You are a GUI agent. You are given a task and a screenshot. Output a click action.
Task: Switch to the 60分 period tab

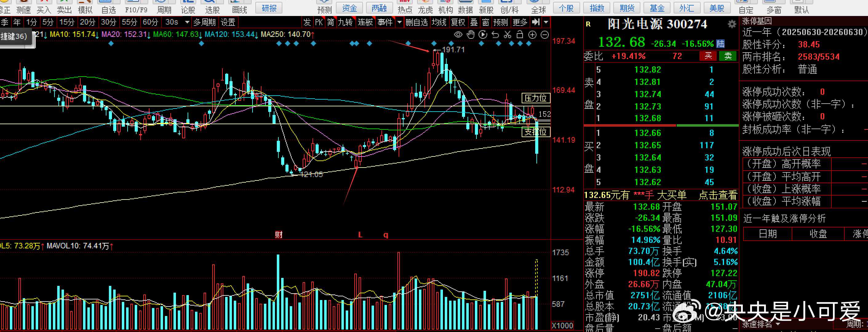(150, 22)
